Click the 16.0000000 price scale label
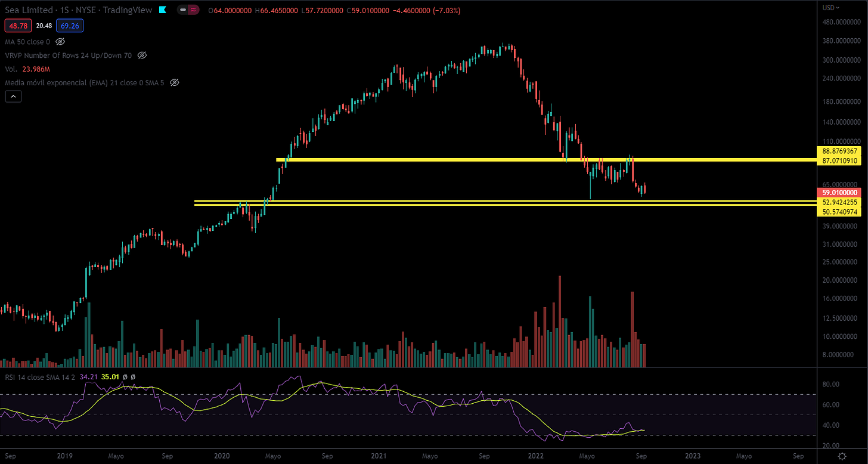868x464 pixels. pyautogui.click(x=839, y=299)
